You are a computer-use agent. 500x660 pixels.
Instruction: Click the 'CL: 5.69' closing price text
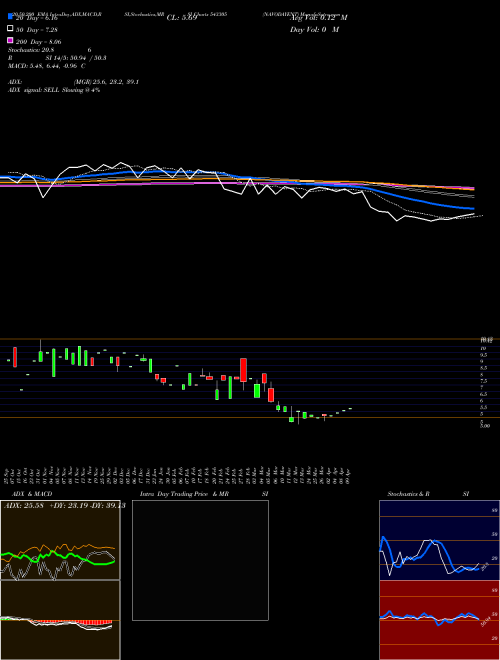point(182,18)
